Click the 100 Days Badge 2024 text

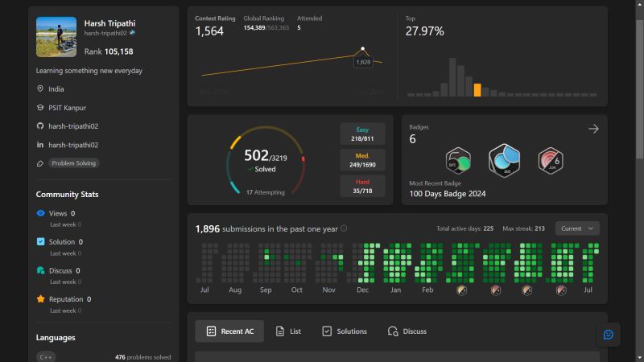point(448,194)
